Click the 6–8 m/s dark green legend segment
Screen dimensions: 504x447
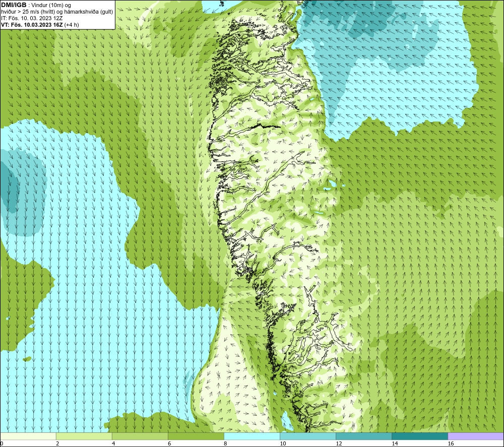point(196,436)
